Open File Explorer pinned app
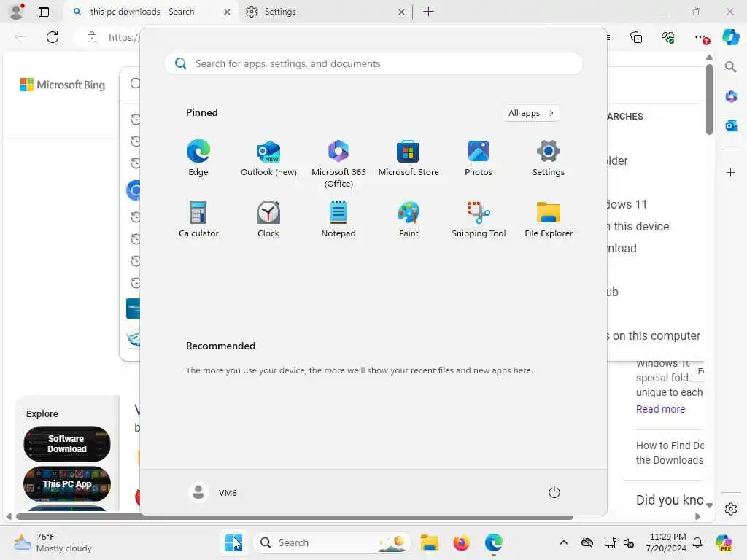This screenshot has width=747, height=560. point(549,219)
